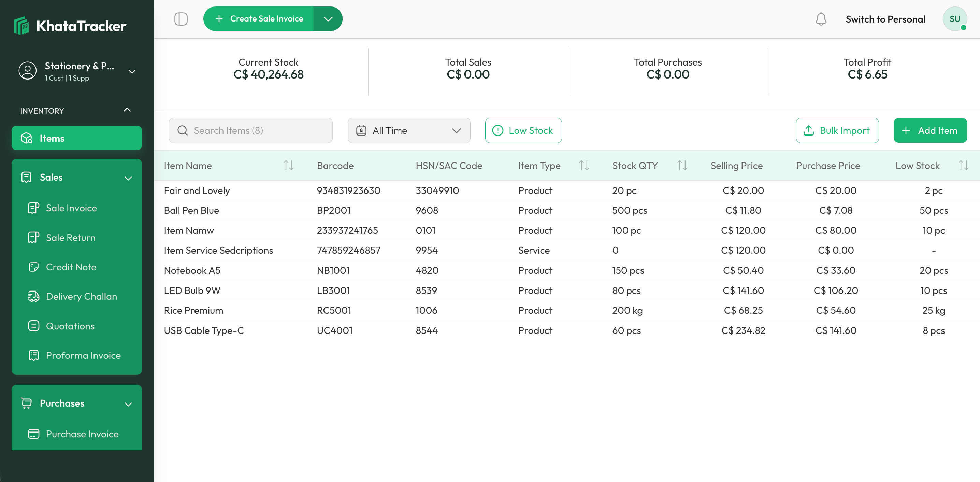
Task: Open Credit Note menu item
Action: pos(71,267)
